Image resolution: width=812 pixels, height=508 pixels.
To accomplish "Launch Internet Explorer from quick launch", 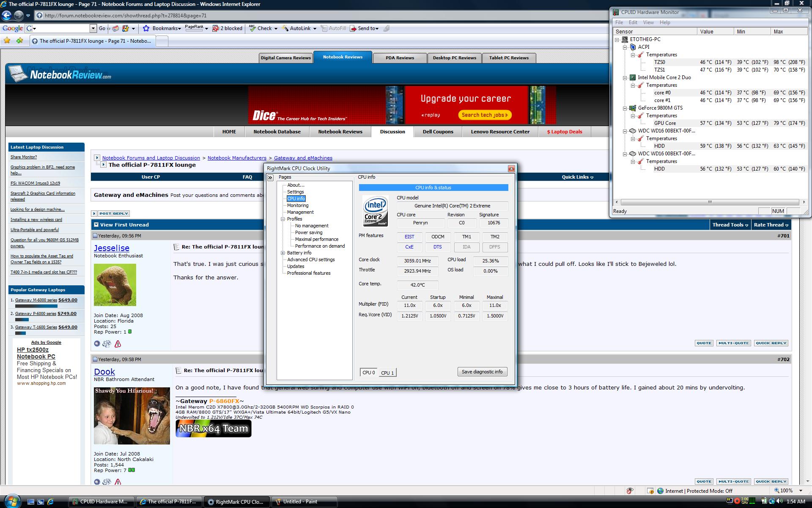I will coord(50,502).
